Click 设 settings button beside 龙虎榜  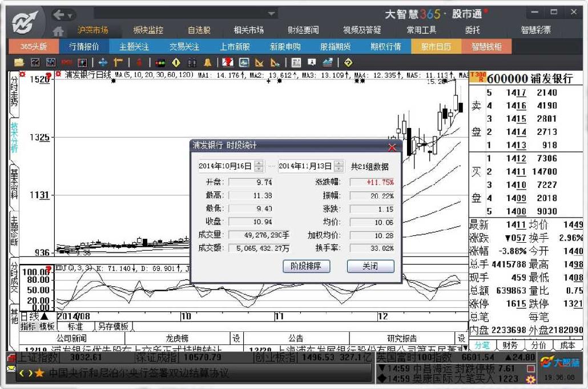coord(236,338)
